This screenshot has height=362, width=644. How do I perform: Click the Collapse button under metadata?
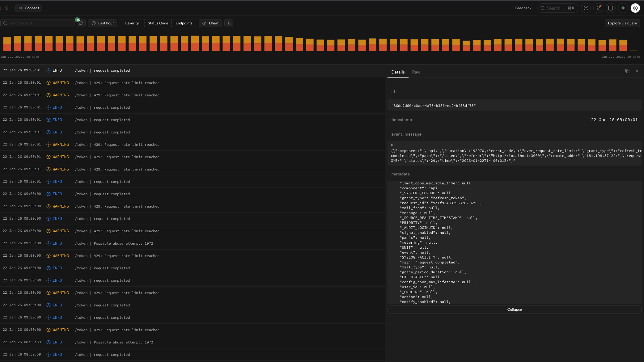[x=514, y=309]
